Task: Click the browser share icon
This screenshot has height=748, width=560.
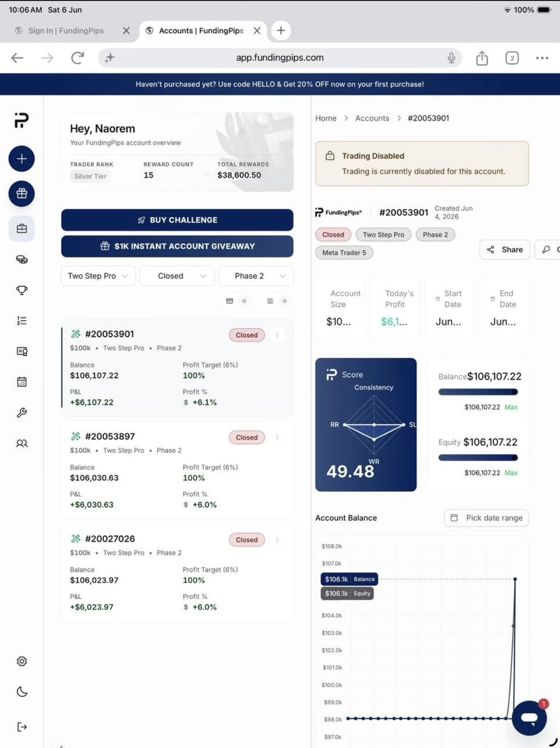Action: pyautogui.click(x=482, y=58)
